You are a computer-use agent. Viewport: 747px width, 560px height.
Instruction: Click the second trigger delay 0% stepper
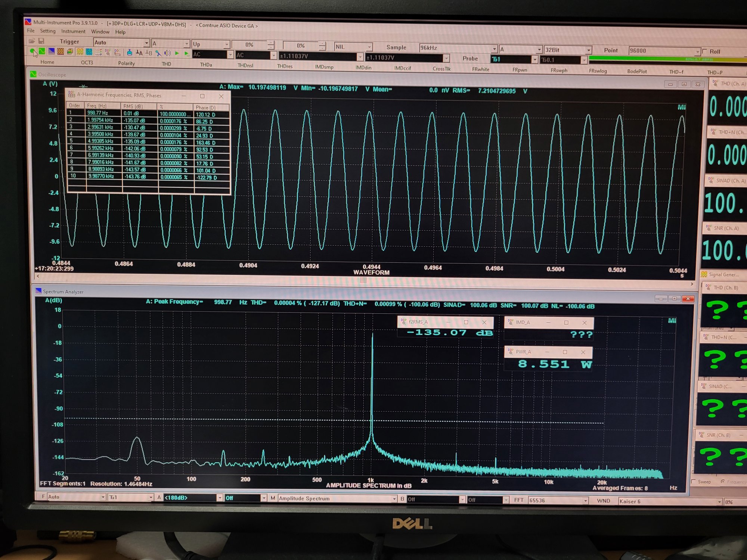(322, 46)
